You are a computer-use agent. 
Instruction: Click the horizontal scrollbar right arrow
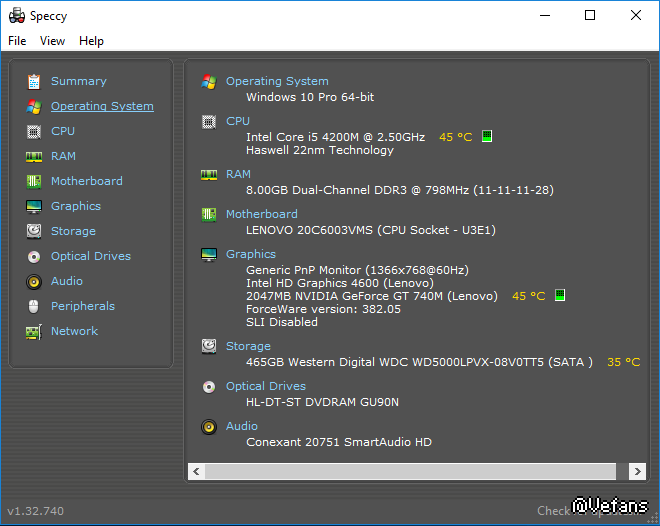pyautogui.click(x=637, y=471)
